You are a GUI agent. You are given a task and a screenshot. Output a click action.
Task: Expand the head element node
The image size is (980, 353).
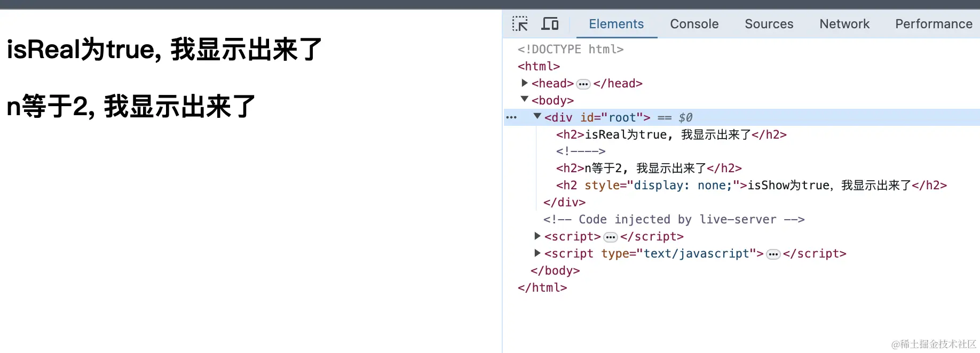[525, 83]
